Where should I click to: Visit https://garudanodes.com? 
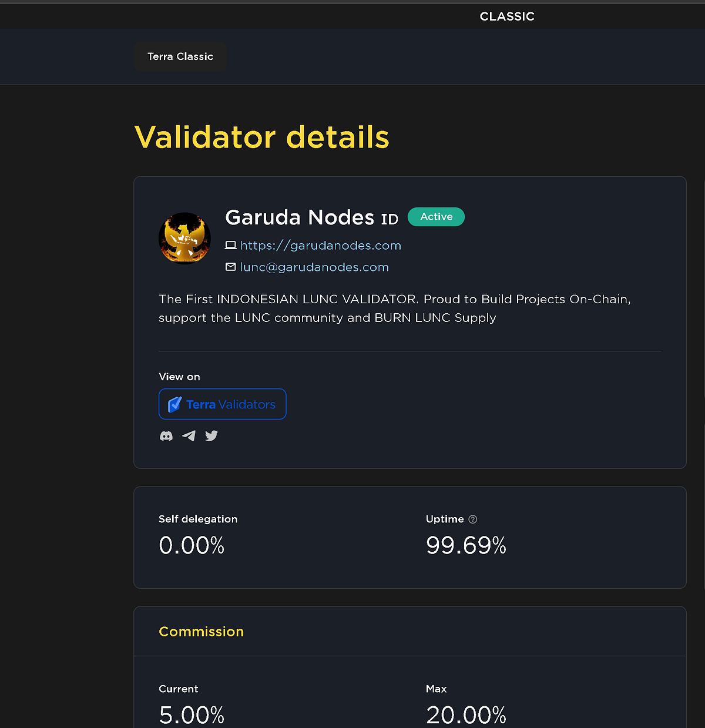[320, 245]
